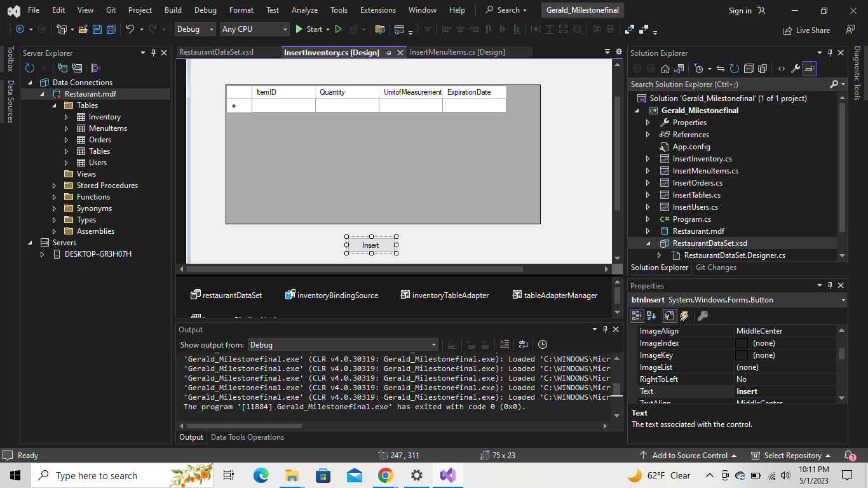The height and width of the screenshot is (488, 868).
Task: Pin the Output window to auto-hide
Action: click(x=605, y=329)
